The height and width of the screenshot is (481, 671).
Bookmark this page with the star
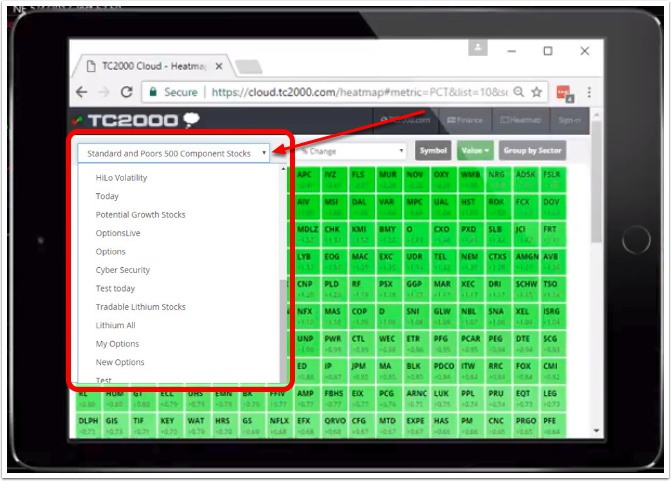pos(537,92)
